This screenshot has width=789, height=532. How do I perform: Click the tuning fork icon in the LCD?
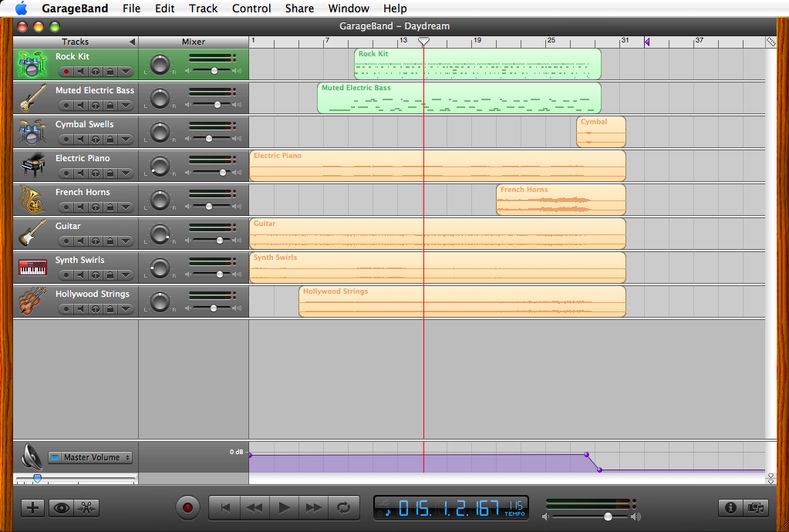click(x=383, y=502)
